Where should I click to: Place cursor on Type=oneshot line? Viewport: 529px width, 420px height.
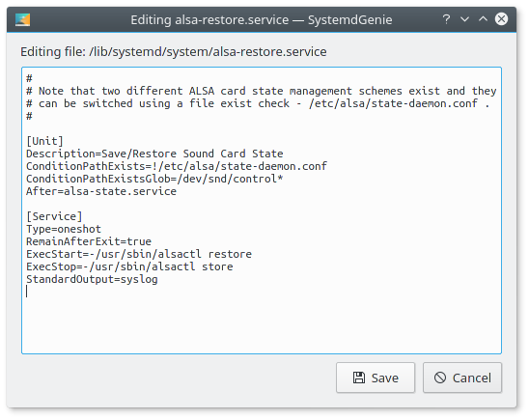tap(64, 229)
